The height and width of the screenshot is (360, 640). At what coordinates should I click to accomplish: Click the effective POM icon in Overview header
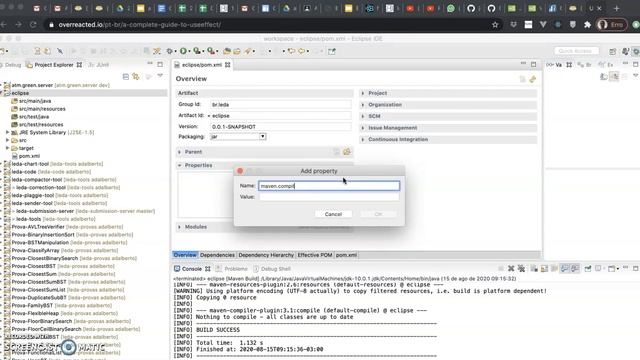(533, 79)
